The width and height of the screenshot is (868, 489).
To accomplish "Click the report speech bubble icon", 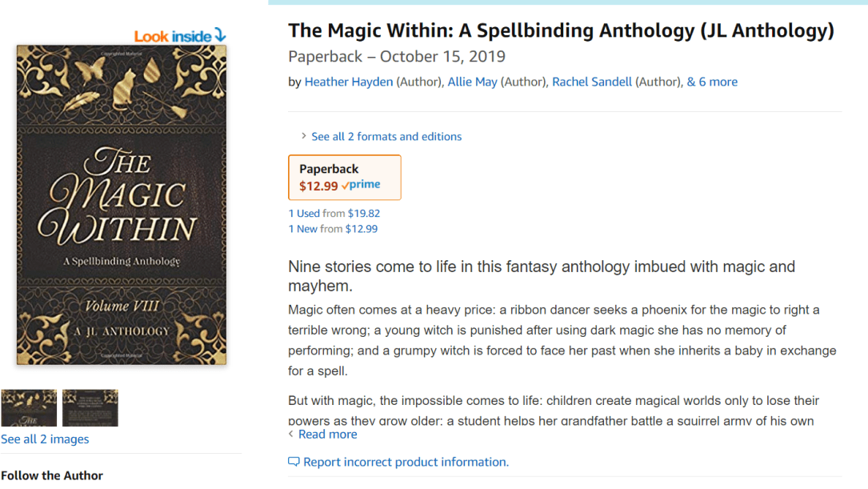I will click(x=294, y=462).
